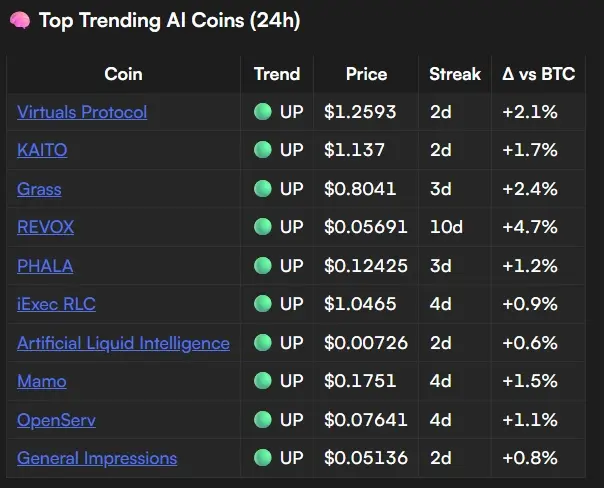Open Artificial Liquid Intelligence link

tap(123, 343)
